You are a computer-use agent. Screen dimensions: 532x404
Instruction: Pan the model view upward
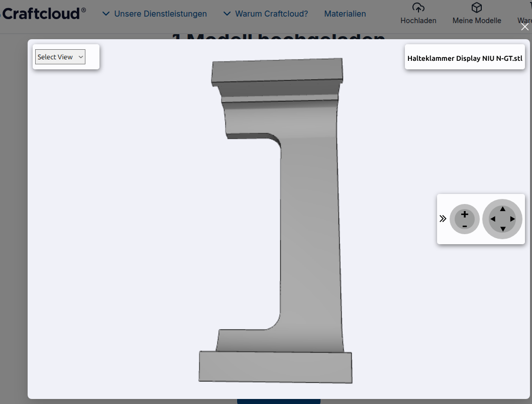pos(502,209)
